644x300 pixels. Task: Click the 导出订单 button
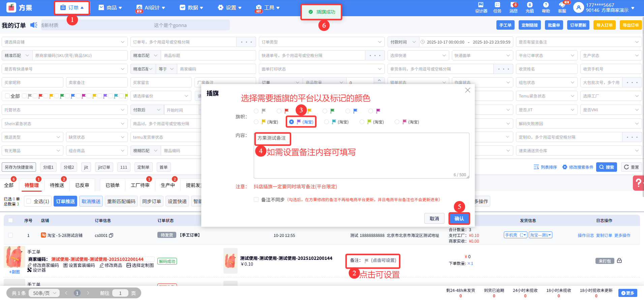[x=631, y=25]
